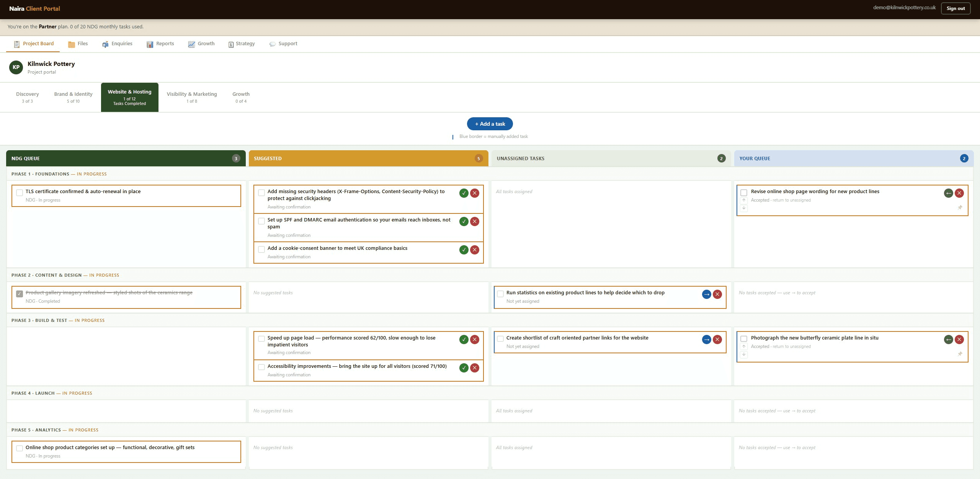980x479 pixels.
Task: Delete the 'Run statistics' unassigned task
Action: point(717,294)
